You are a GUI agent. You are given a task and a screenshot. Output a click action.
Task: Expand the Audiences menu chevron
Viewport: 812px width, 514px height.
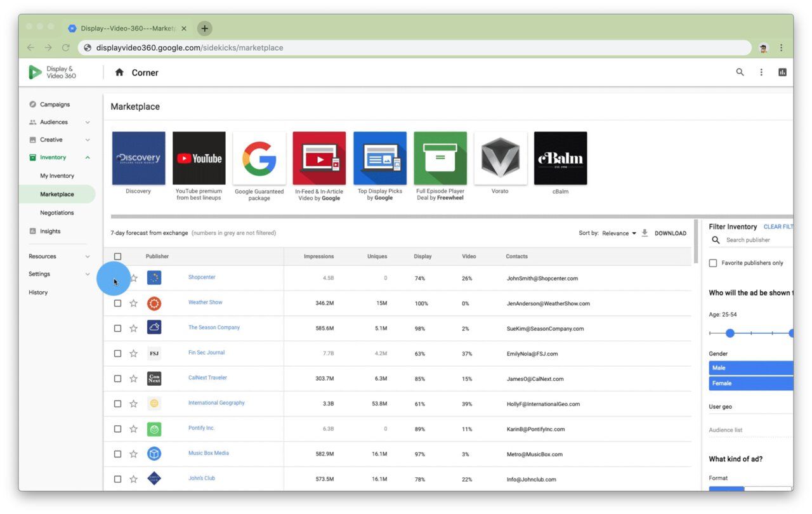[88, 122]
